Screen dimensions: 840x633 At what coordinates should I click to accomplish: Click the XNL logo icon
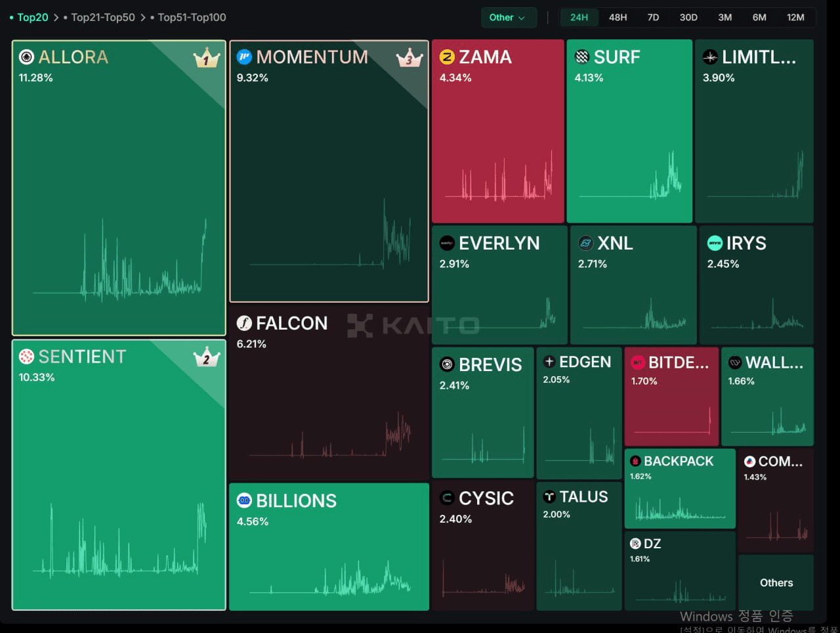tap(586, 243)
